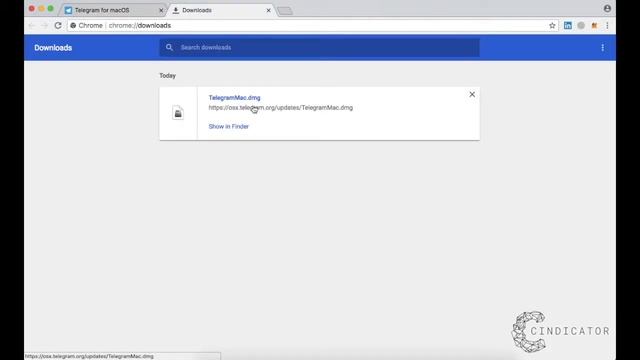Open the Downloads page more-actions menu
This screenshot has height=360, width=640.
602,48
